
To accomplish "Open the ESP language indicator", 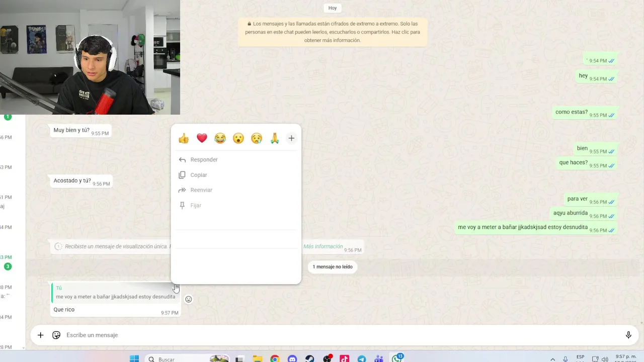I will click(581, 358).
